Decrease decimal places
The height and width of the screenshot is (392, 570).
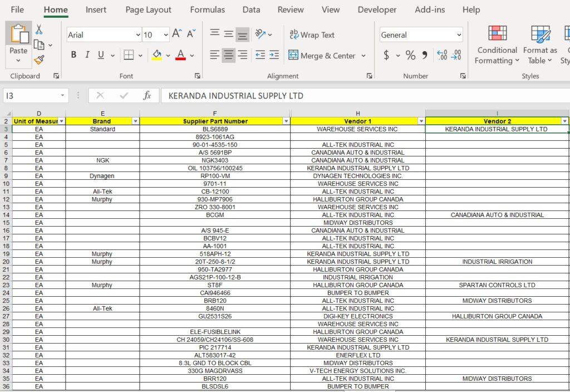click(x=456, y=55)
